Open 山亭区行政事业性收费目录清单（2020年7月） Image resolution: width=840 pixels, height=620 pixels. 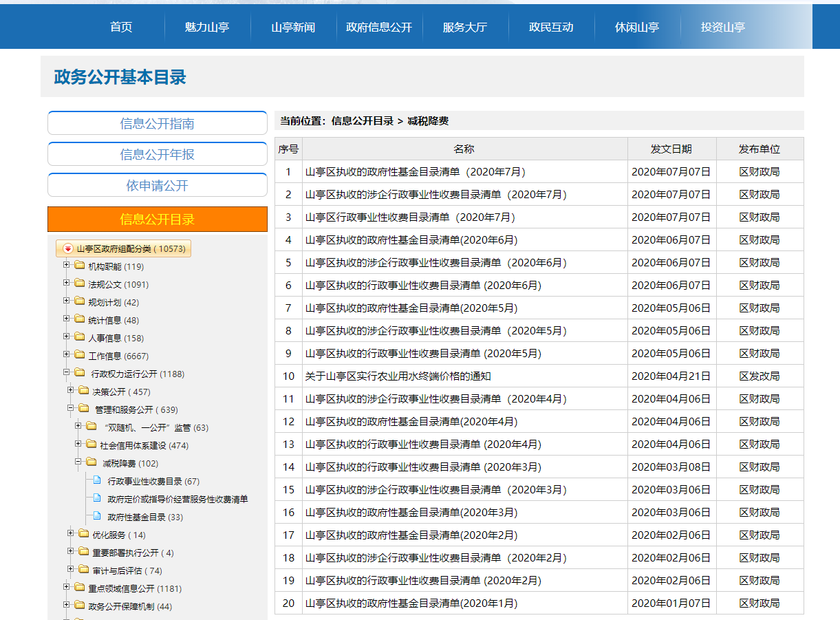pos(410,217)
